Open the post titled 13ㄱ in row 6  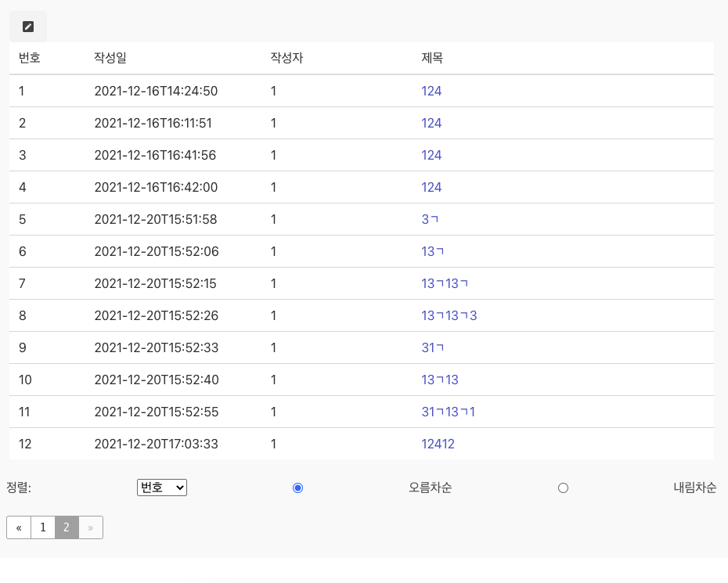point(433,251)
